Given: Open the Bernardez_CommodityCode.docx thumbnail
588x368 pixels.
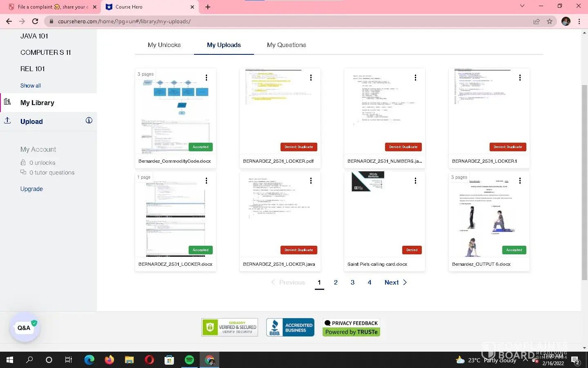Looking at the screenshot, I should (x=176, y=110).
